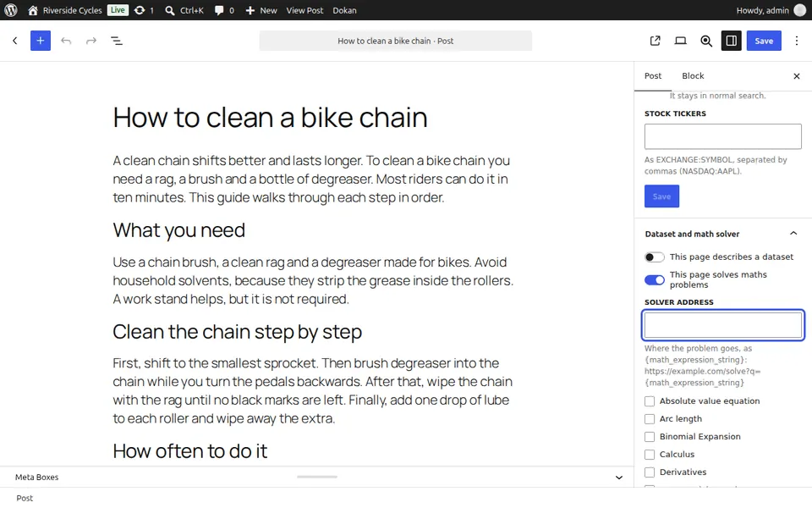Screen dimensions: 812x508
Task: Disable 'This page solves maths problems' toggle
Action: 654,280
